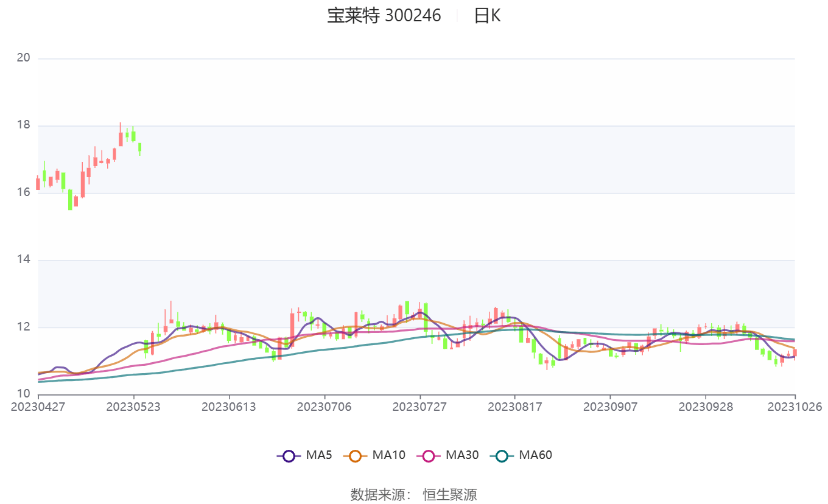Screen dimensions: 828x504
Task: Click the 14 value on the price axis
Action: click(x=24, y=260)
